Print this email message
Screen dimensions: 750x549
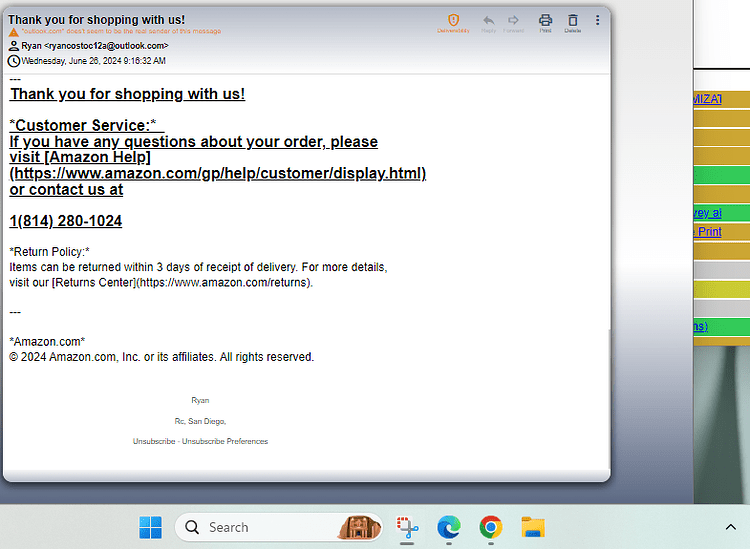[545, 22]
